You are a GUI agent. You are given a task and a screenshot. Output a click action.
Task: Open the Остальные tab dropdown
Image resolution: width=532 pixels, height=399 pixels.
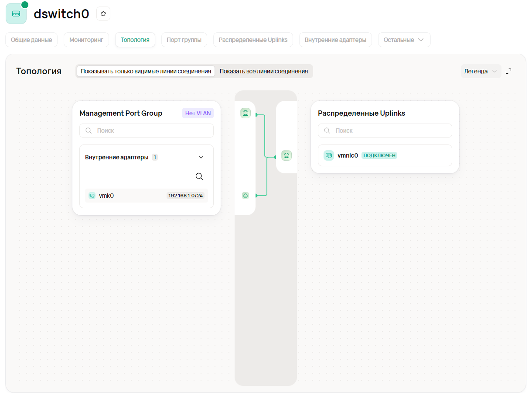pos(404,40)
